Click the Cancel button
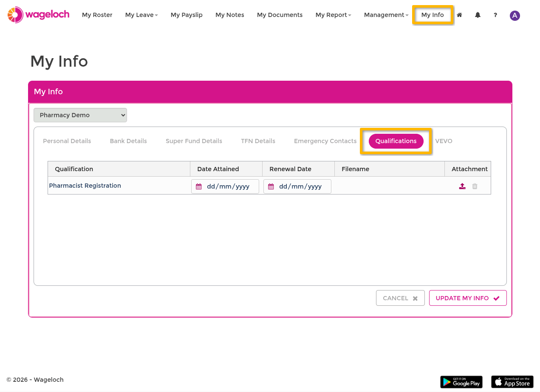The height and width of the screenshot is (392, 540). point(400,298)
